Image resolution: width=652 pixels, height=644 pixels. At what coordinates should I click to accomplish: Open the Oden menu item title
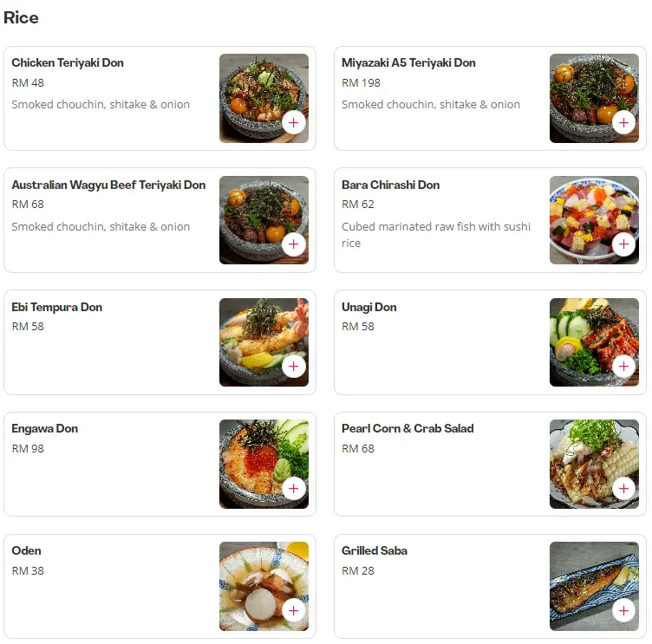26,551
